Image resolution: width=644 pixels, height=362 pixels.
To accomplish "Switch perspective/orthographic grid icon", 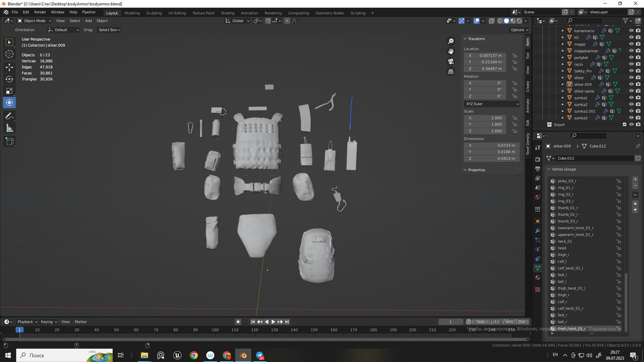I will click(x=451, y=71).
